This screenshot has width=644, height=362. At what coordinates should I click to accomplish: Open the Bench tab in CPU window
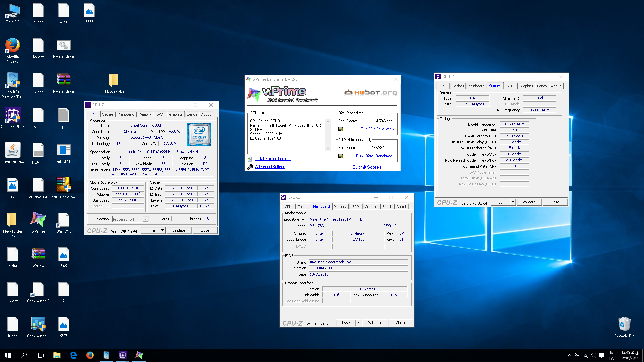pyautogui.click(x=192, y=114)
